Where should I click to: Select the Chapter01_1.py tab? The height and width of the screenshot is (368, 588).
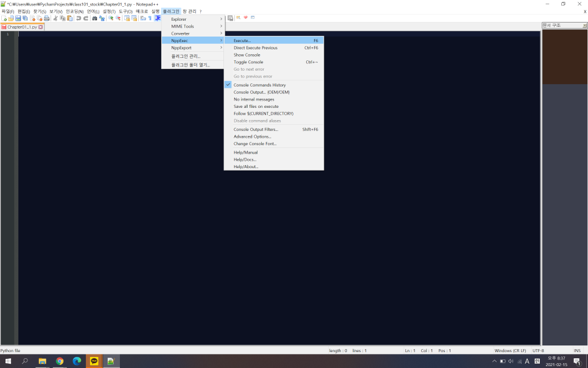tap(22, 27)
